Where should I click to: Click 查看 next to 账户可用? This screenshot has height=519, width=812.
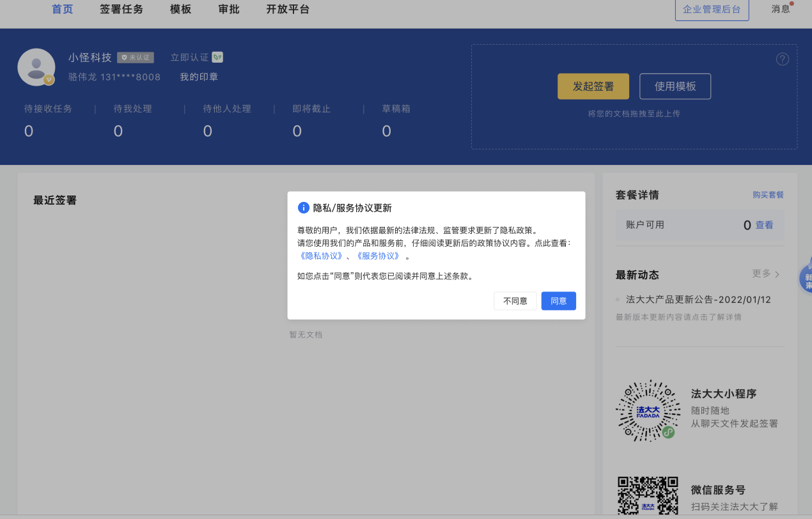pyautogui.click(x=764, y=225)
